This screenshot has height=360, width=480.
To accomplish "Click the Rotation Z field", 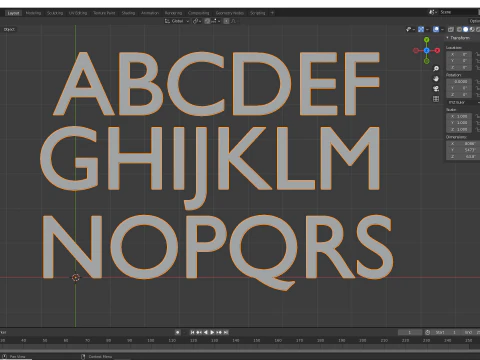I will tap(459, 95).
